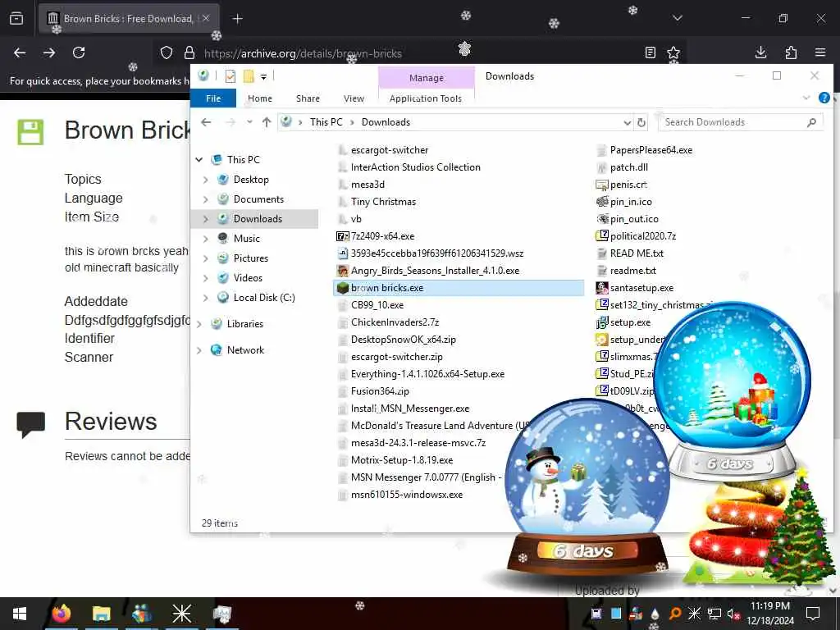Open File Explorer taskbar icon

(101, 614)
